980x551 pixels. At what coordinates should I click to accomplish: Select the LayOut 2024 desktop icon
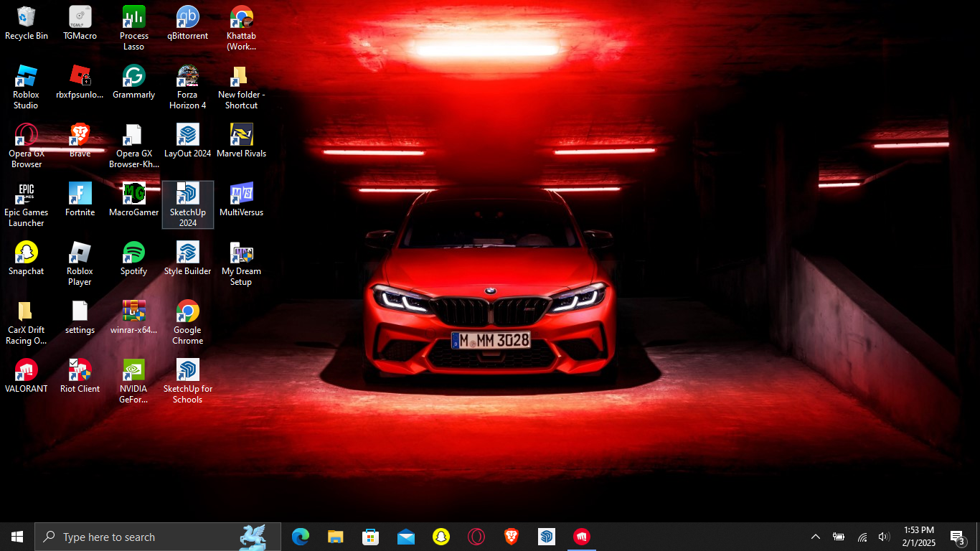click(x=187, y=141)
